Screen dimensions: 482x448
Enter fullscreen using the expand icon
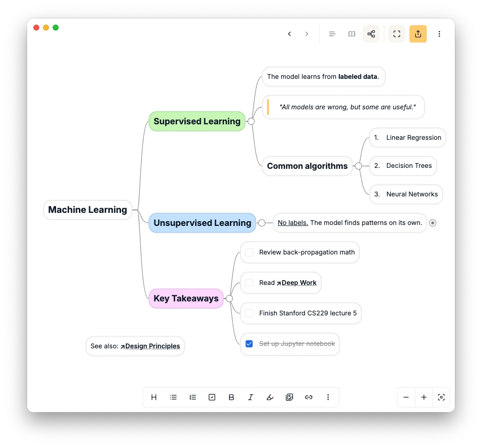coord(396,34)
